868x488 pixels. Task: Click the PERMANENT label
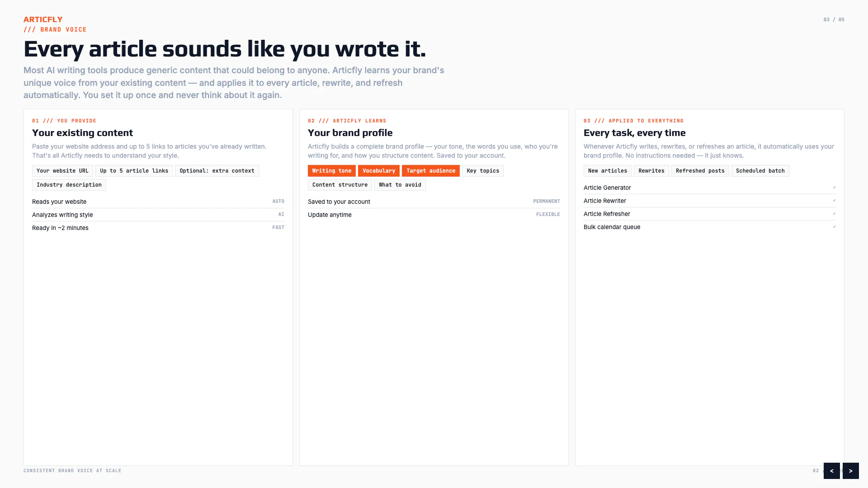[x=547, y=201]
